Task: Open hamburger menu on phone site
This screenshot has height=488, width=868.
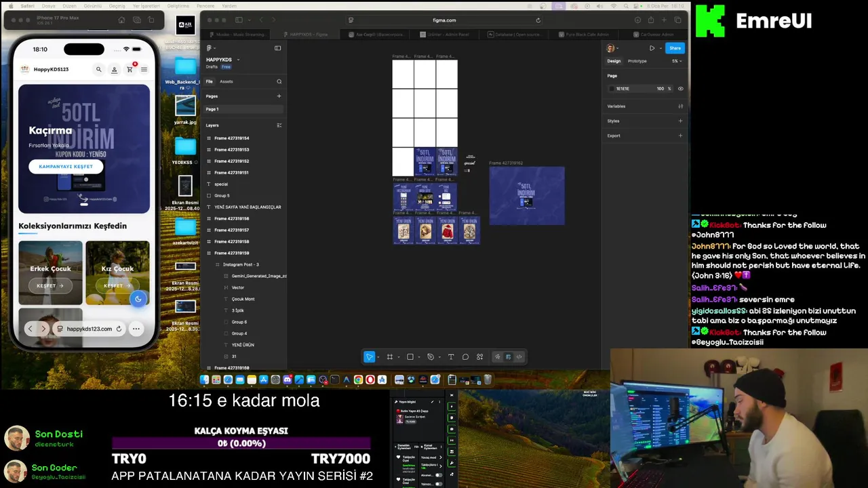Action: coord(144,69)
